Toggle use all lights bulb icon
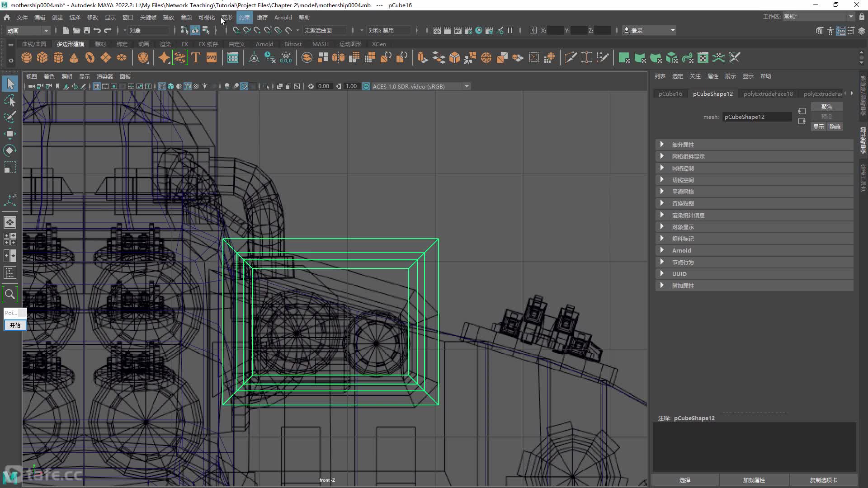This screenshot has height=488, width=868. pos(205,86)
